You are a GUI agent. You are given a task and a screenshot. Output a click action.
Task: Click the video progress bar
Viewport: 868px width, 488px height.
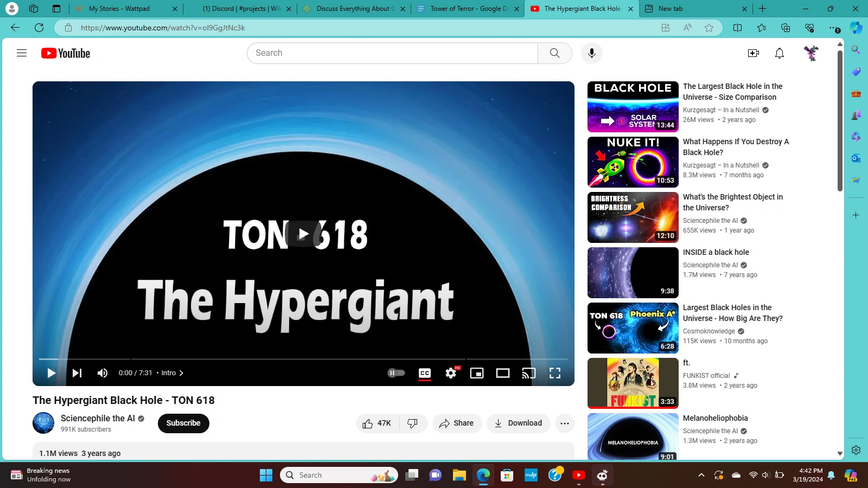pyautogui.click(x=304, y=359)
